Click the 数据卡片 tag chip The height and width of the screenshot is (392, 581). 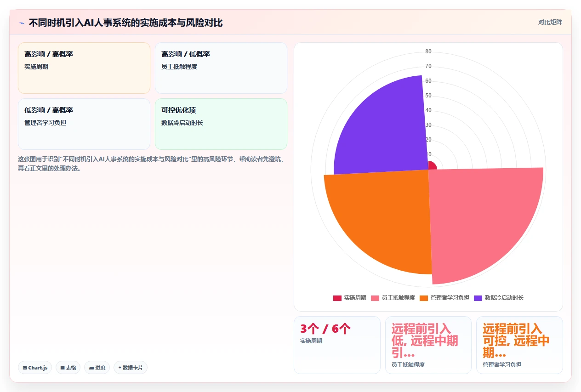[x=131, y=368]
